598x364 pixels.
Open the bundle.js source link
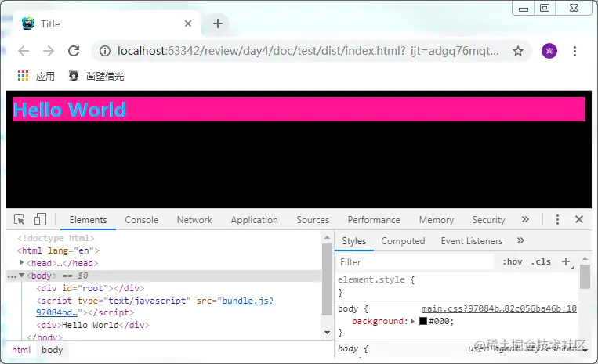click(x=248, y=301)
